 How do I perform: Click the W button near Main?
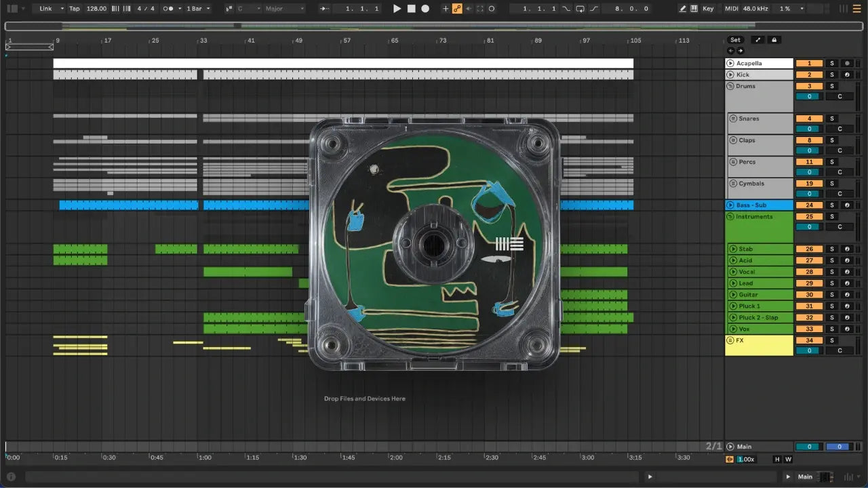(x=788, y=459)
